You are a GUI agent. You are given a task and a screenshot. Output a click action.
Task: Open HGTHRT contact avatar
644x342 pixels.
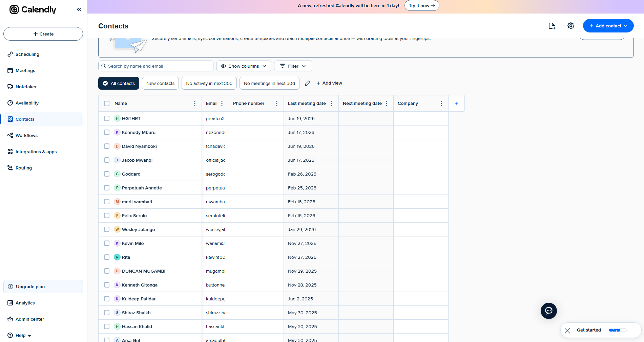click(x=117, y=118)
